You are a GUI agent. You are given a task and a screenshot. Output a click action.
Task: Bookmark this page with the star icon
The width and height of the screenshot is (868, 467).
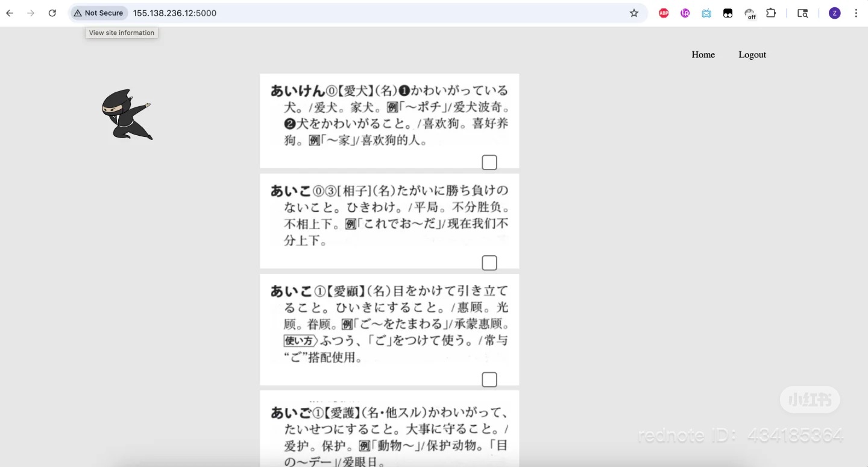634,13
